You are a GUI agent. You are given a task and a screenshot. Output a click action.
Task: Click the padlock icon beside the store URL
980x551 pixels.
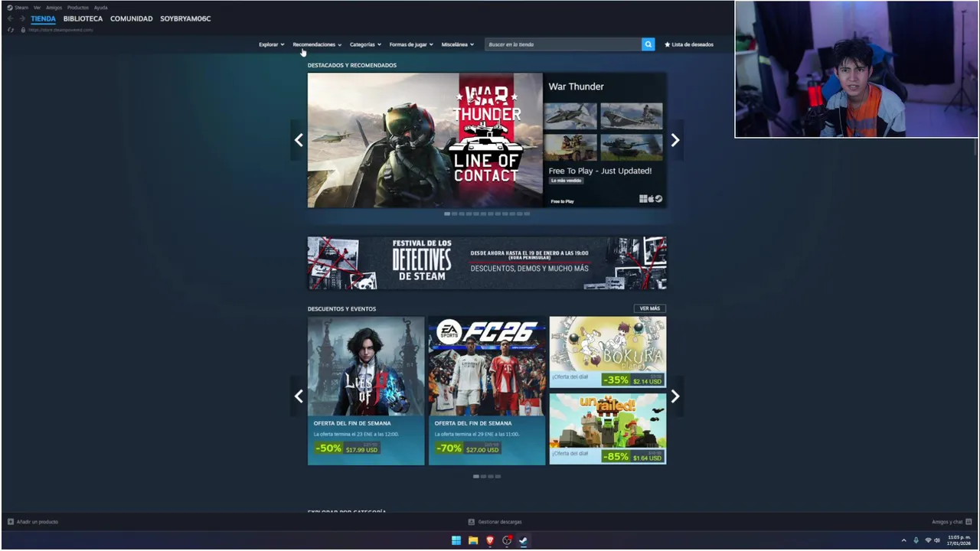23,30
